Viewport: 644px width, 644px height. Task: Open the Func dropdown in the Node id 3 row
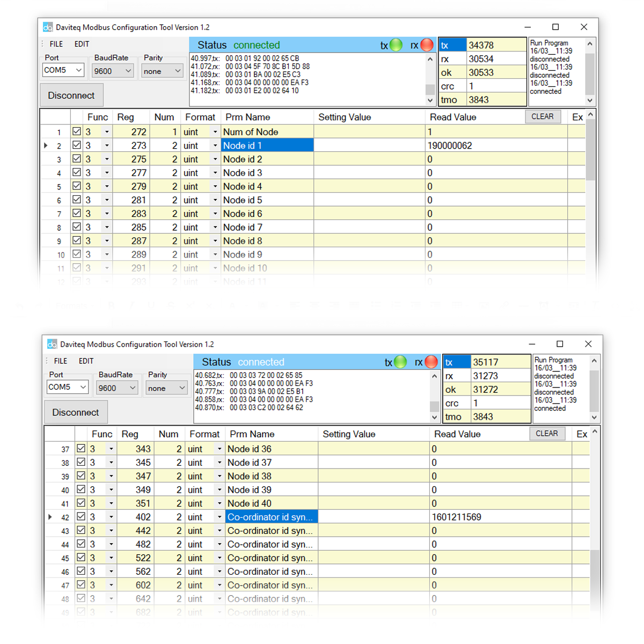point(107,173)
